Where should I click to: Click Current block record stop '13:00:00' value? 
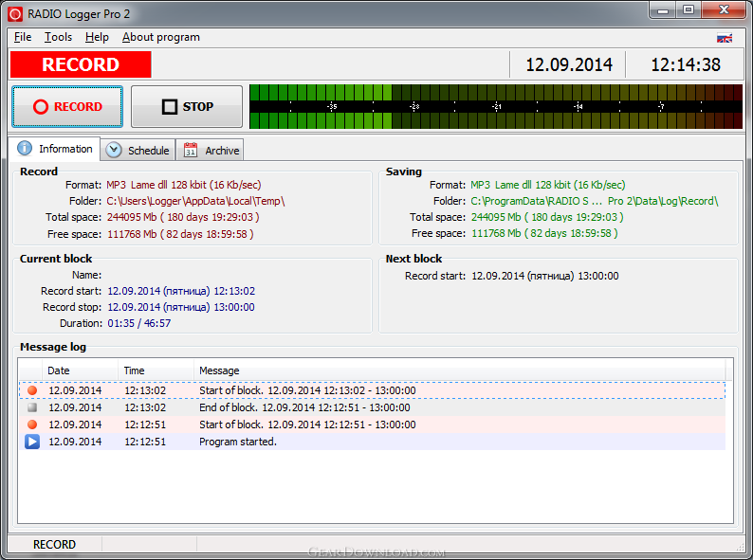pos(181,307)
